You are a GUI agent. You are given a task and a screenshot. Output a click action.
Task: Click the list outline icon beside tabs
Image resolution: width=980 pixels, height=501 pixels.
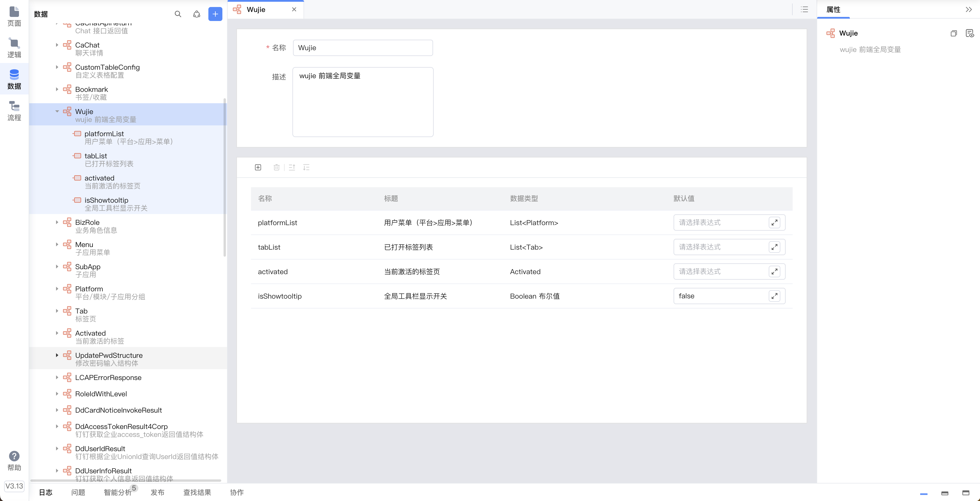coord(804,10)
